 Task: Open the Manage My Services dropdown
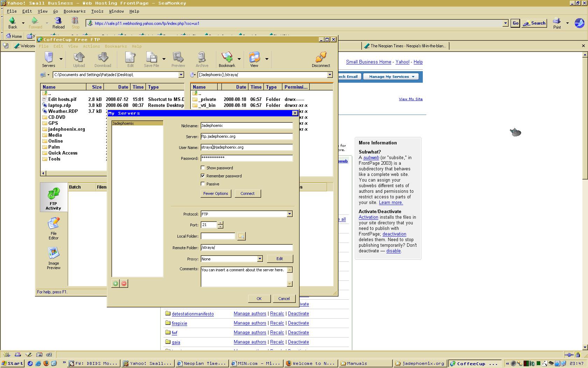pyautogui.click(x=391, y=77)
